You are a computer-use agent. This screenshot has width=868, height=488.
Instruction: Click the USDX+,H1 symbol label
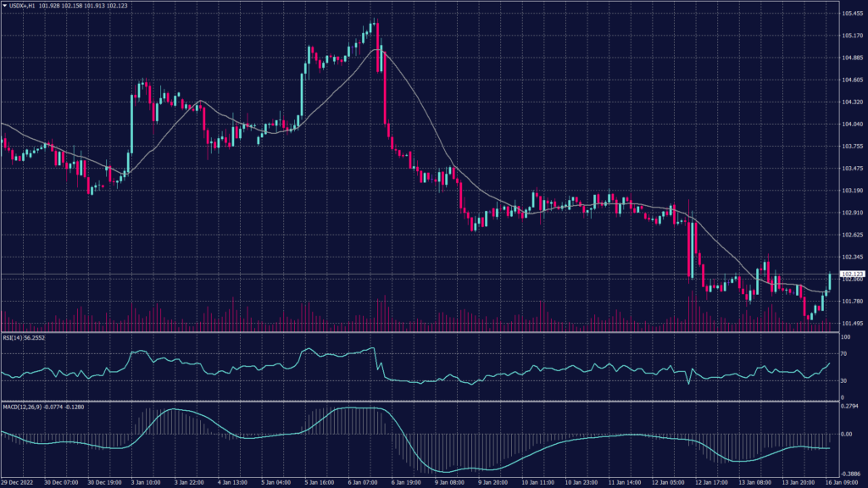(x=23, y=5)
